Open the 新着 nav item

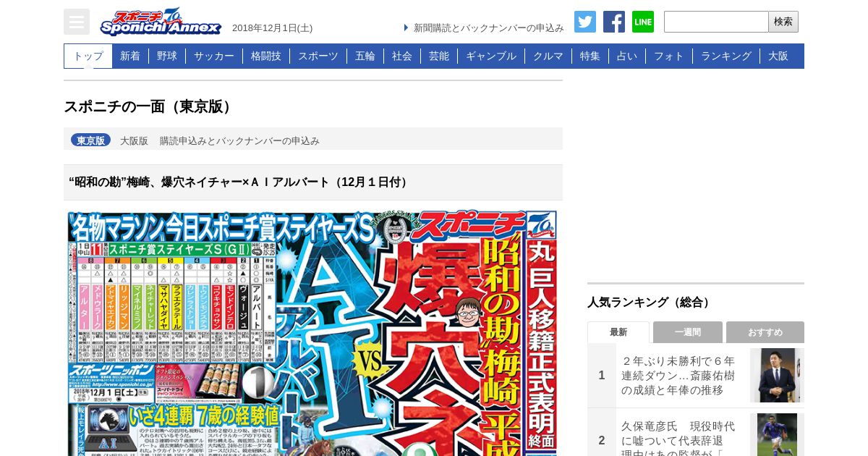click(130, 56)
